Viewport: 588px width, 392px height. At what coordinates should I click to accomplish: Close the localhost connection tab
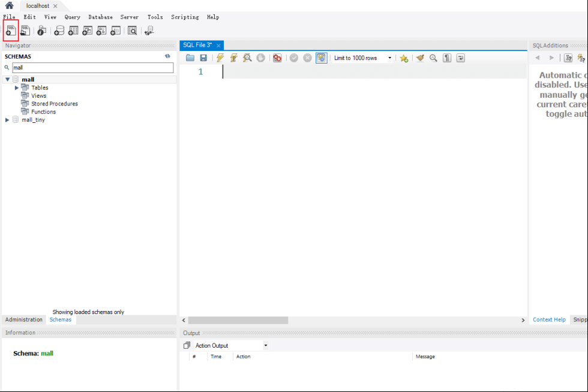pos(55,6)
